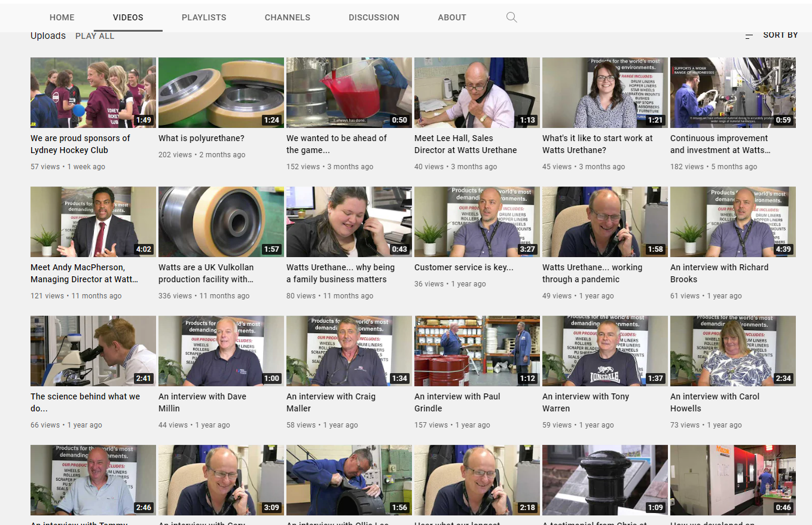The image size is (812, 525).
Task: Play the 3:09 phone call video thumbnail
Action: pos(221,480)
